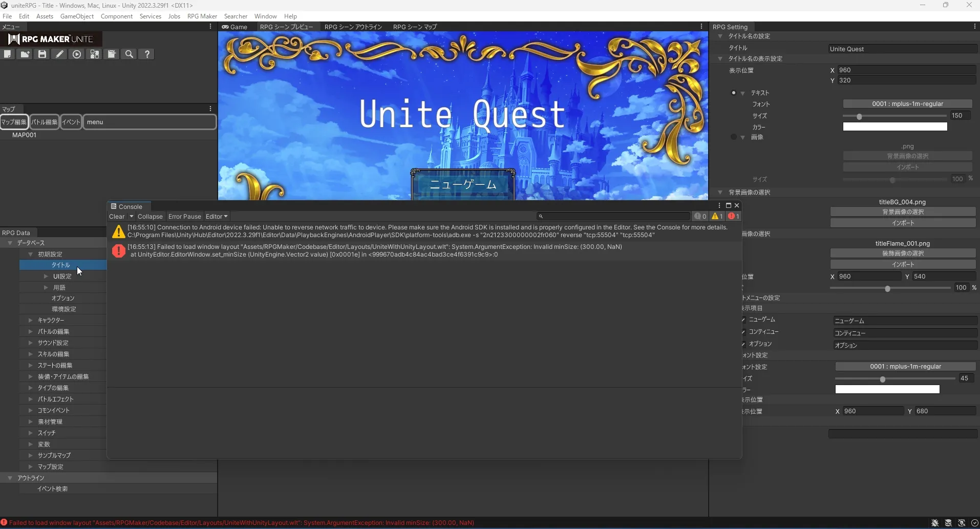Viewport: 980px width, 529px height.
Task: Open the RPG Maker menu in menu bar
Action: [x=202, y=16]
